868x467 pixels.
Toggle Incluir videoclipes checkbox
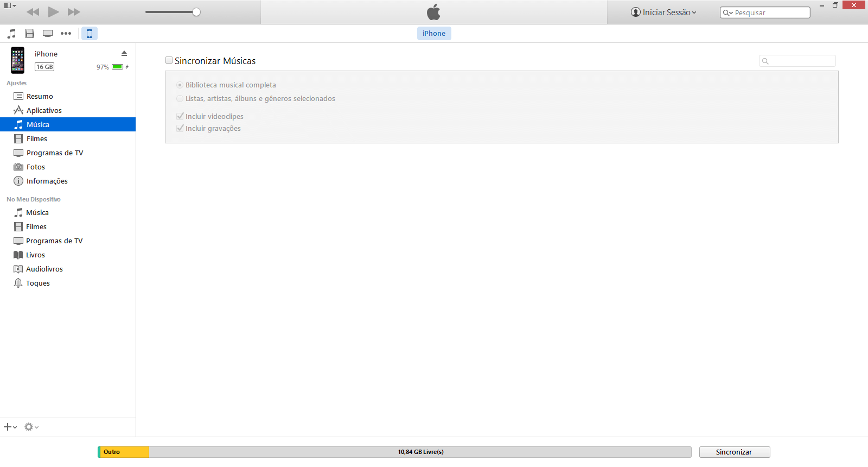pos(180,116)
